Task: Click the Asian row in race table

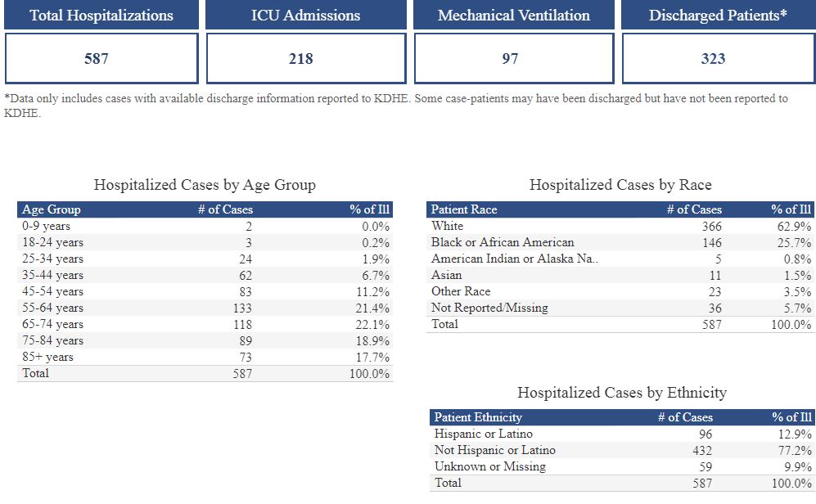Action: pos(447,275)
